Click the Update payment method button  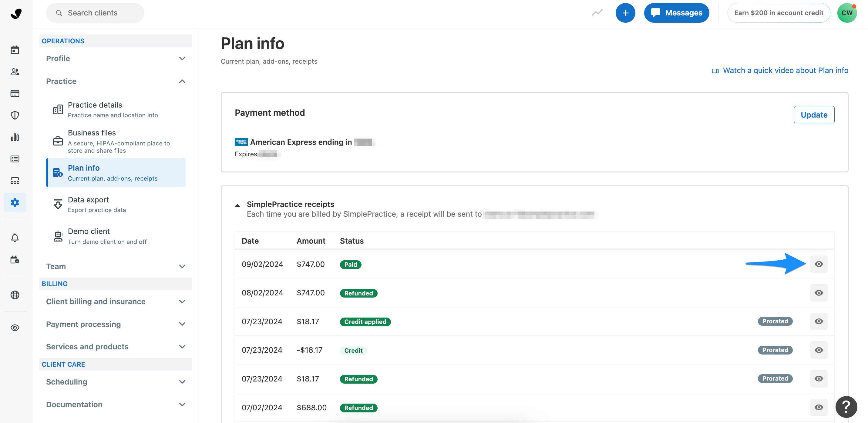click(x=814, y=115)
